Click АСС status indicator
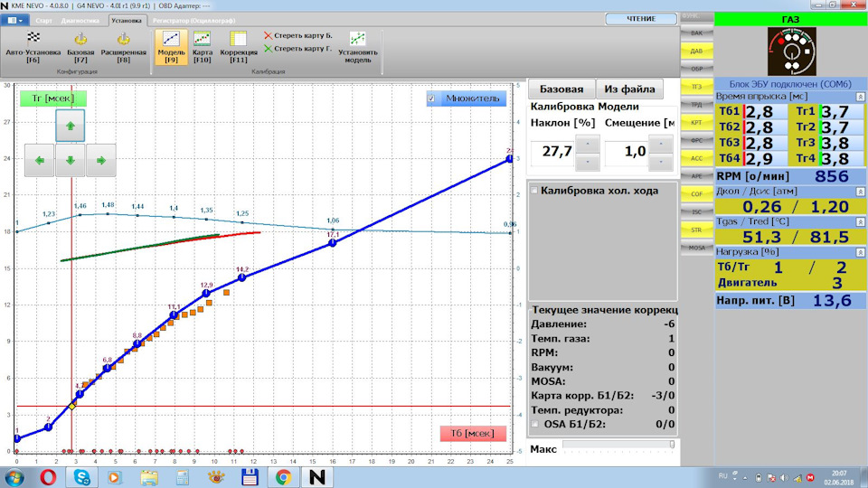The image size is (868, 488). coord(696,158)
